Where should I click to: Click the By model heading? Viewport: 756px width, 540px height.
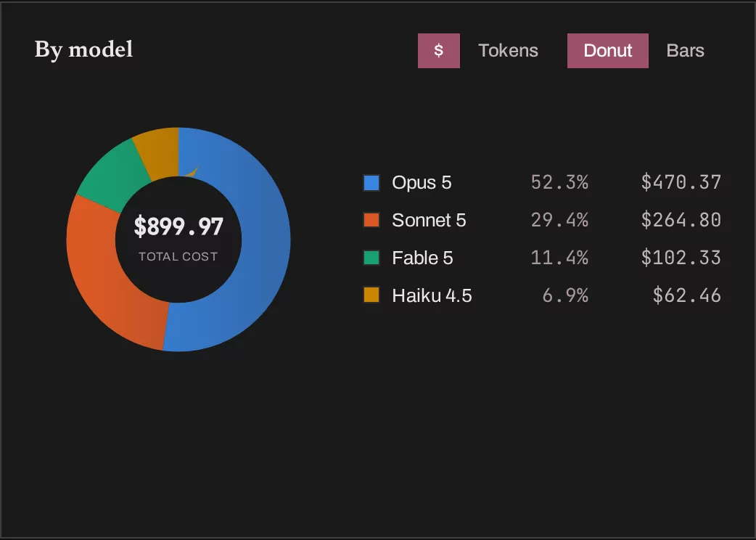[84, 49]
